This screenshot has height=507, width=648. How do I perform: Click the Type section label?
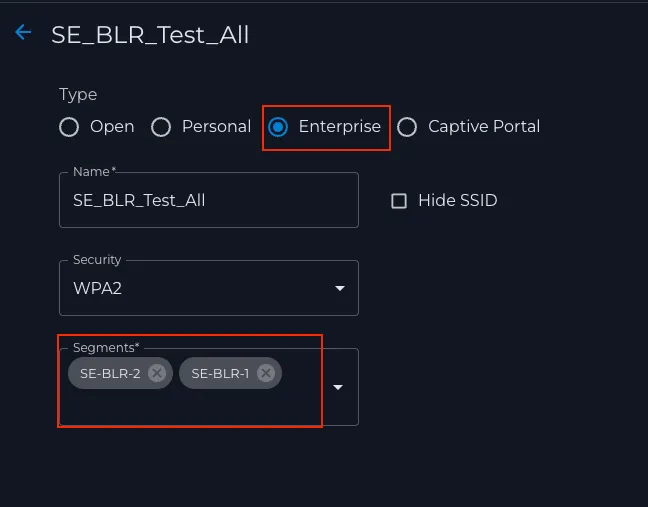(78, 95)
